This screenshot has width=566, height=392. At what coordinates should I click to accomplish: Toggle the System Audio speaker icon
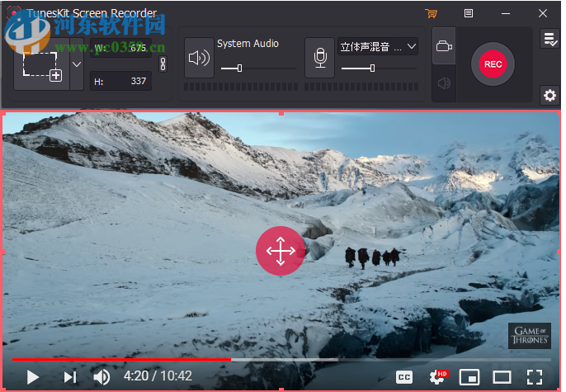pyautogui.click(x=199, y=58)
